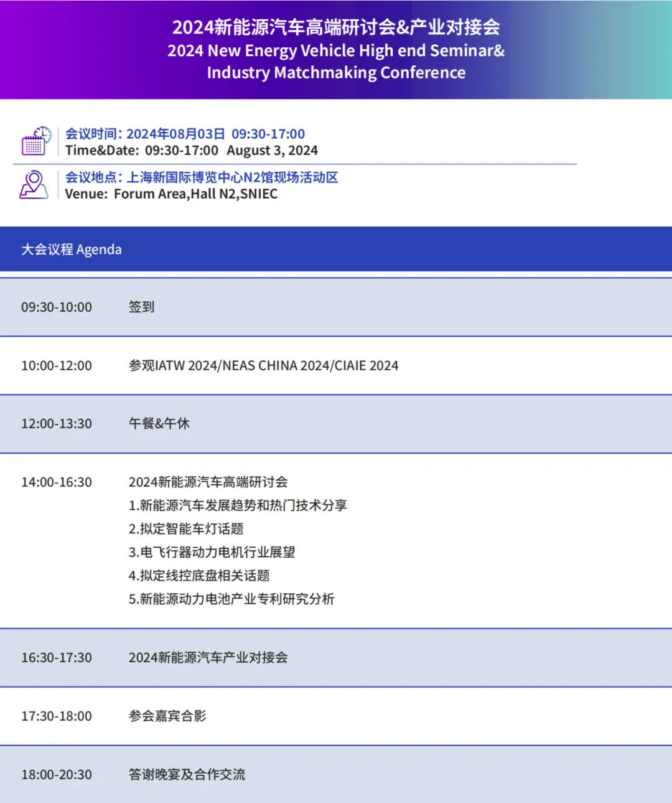672x803 pixels.
Task: Click topic 3 about 电飞行器动力电机
Action: (212, 552)
